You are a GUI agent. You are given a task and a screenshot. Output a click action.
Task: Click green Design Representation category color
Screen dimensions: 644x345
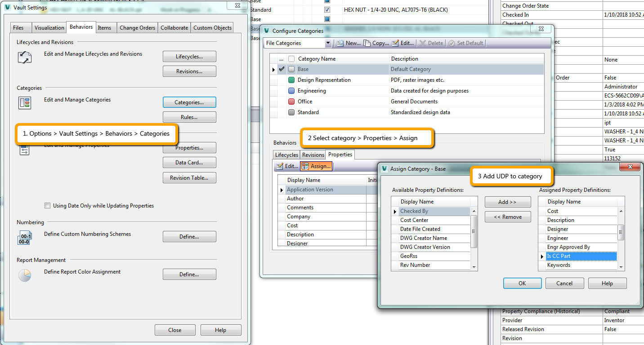point(291,80)
